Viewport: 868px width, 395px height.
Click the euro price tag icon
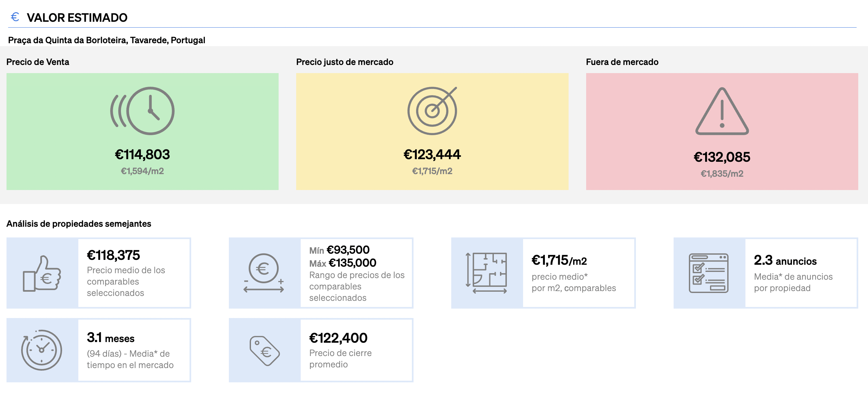(x=265, y=350)
